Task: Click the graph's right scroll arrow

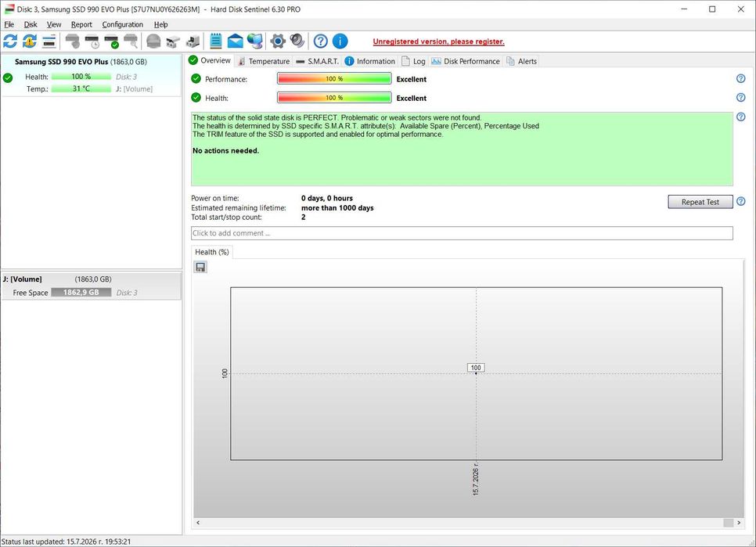Action: click(x=739, y=523)
